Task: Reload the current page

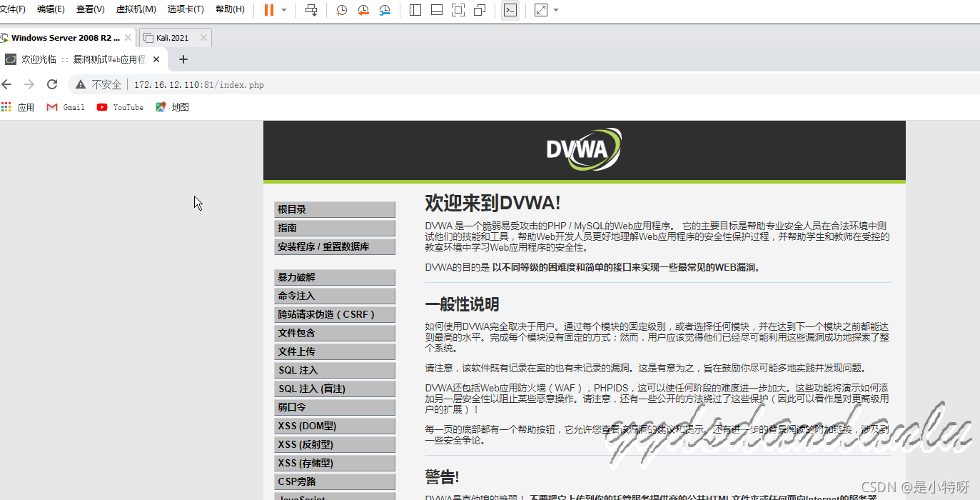Action: click(51, 84)
